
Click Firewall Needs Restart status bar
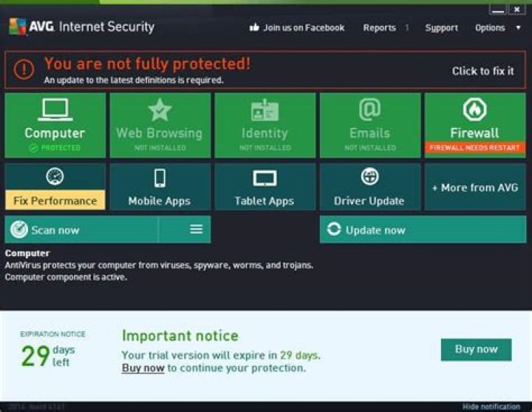click(474, 147)
